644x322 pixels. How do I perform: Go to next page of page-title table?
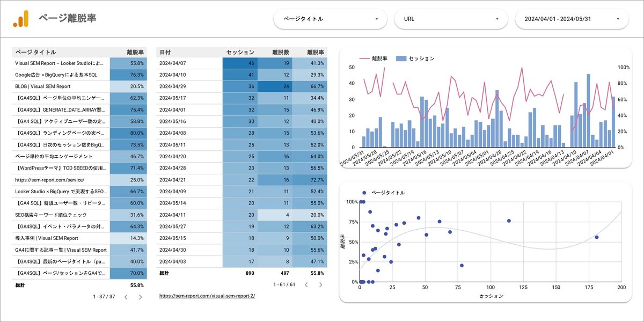[140, 297]
